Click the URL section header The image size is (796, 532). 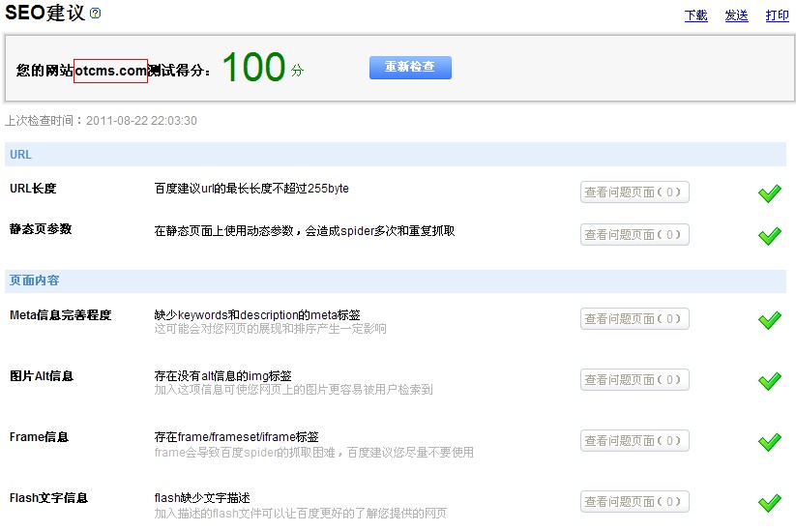point(396,155)
